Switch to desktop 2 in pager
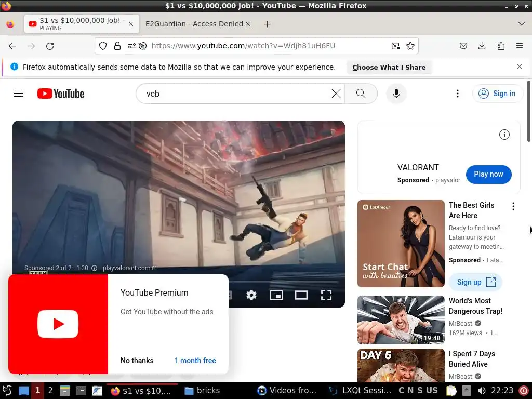 point(50,391)
